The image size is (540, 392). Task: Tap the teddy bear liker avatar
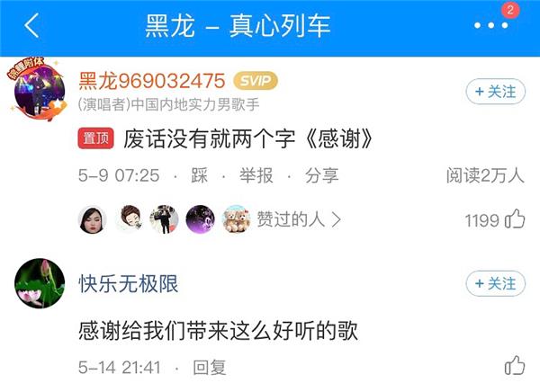coord(236,218)
